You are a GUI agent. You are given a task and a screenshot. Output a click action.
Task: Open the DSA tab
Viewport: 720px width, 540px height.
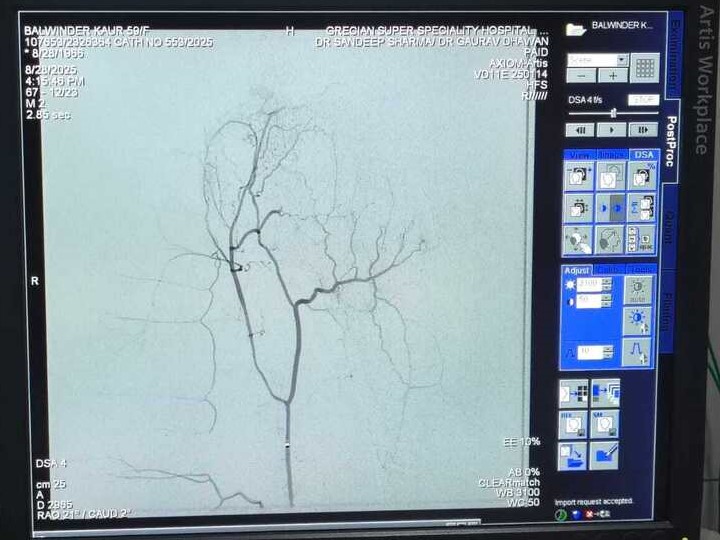[x=643, y=155]
